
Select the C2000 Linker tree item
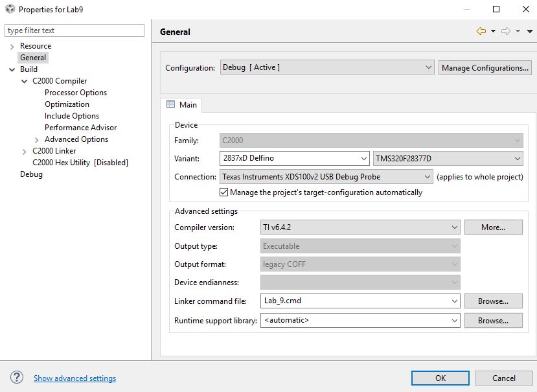(54, 151)
